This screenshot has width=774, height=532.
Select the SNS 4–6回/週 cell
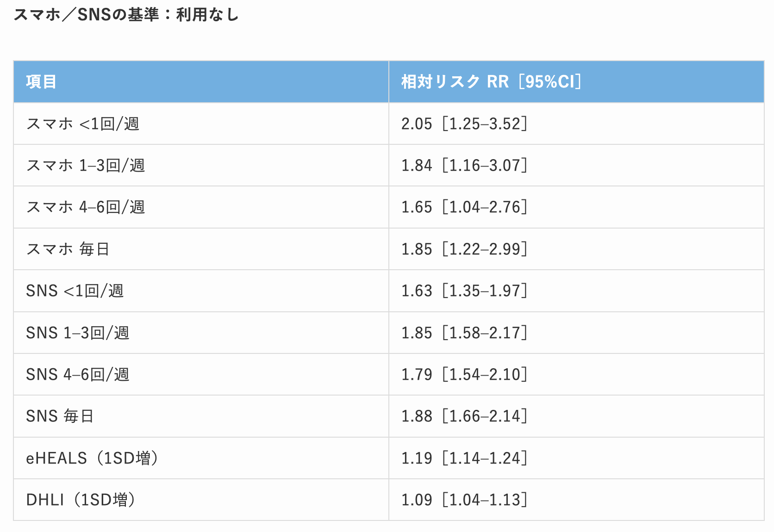(77, 374)
